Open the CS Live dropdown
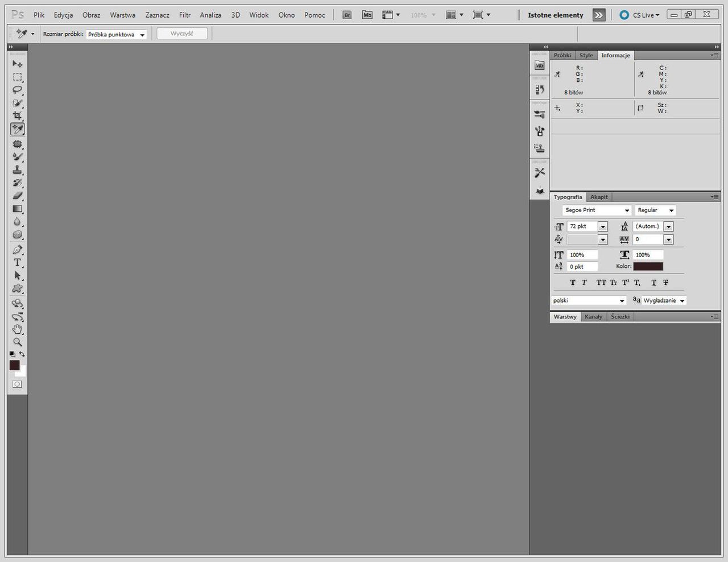Image resolution: width=728 pixels, height=562 pixels. click(x=640, y=15)
